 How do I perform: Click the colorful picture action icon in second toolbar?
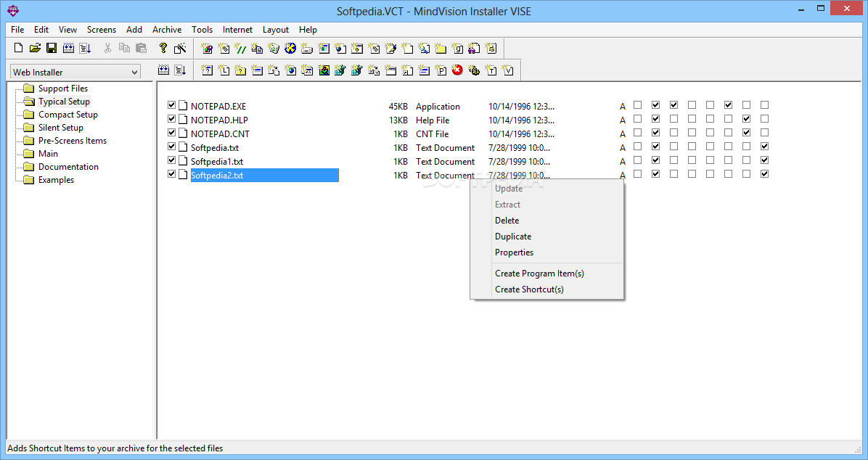[x=324, y=70]
